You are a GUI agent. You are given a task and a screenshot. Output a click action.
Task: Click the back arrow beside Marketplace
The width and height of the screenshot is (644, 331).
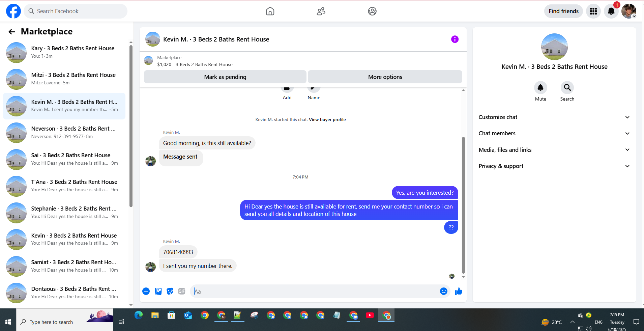point(12,32)
